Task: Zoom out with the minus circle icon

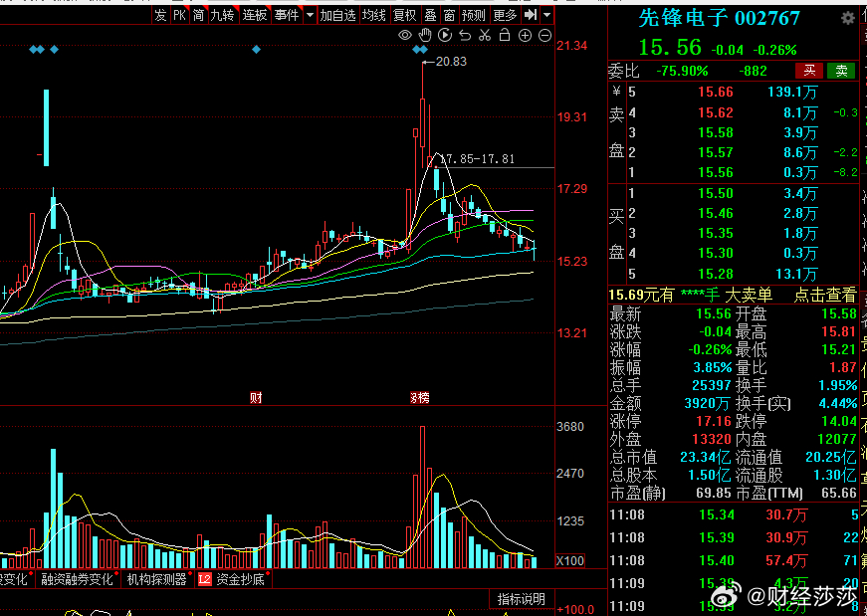Action: (x=544, y=36)
